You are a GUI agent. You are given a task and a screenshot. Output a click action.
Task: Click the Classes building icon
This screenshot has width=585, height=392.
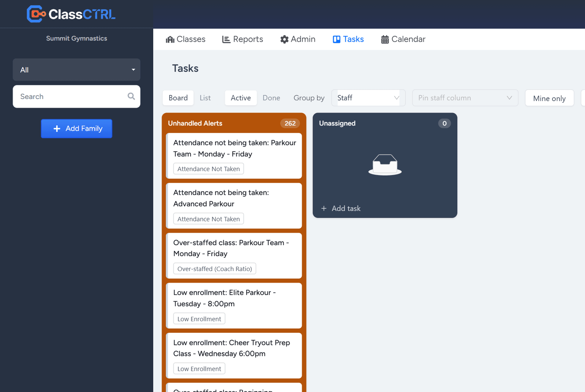170,39
